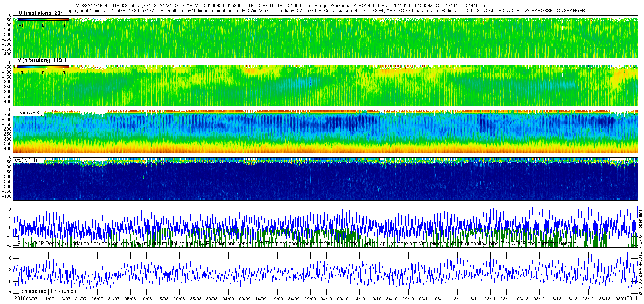Screen dimensions: 644x304
Task: Click the 2011 year label on time axis
Action: (632, 298)
